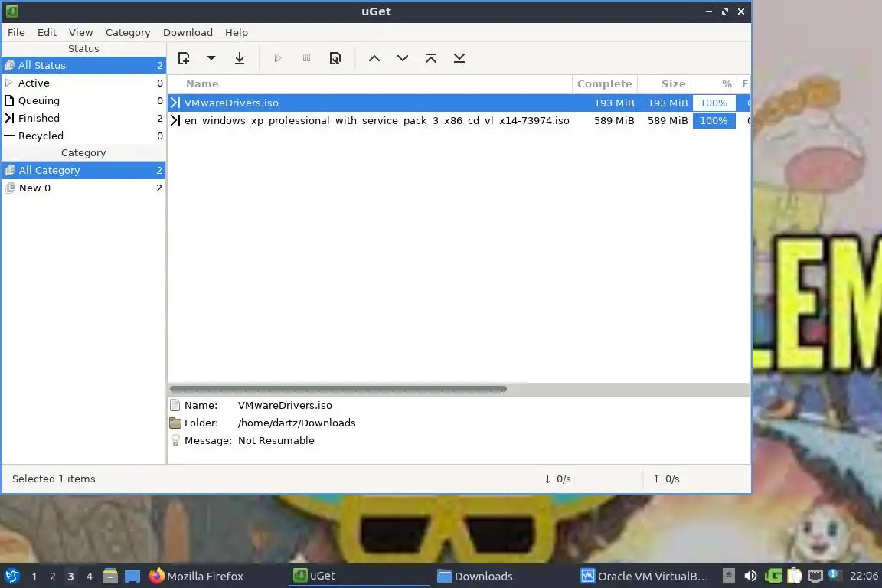The width and height of the screenshot is (882, 588).
Task: Click the Show Desktop icon in the taskbar
Action: (x=132, y=577)
